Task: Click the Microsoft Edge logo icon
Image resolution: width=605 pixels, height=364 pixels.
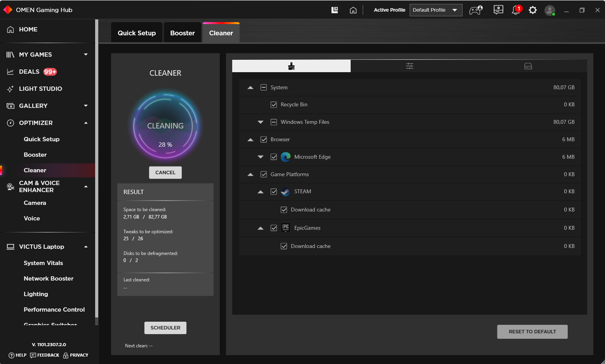Action: click(285, 157)
